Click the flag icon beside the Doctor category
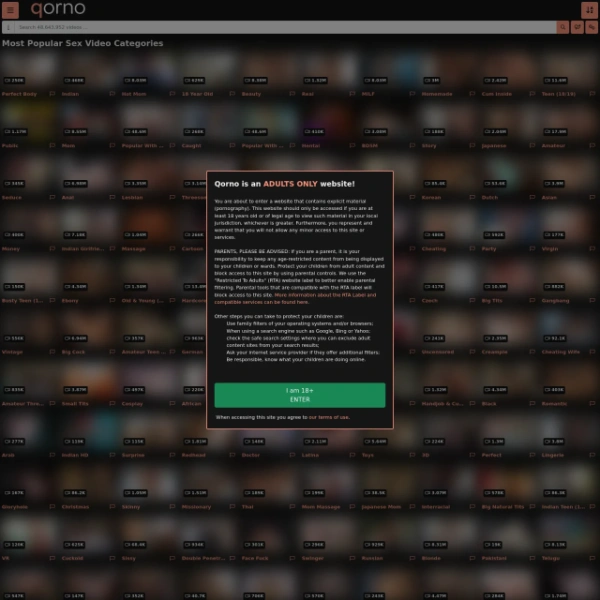600x600 pixels. [x=292, y=455]
